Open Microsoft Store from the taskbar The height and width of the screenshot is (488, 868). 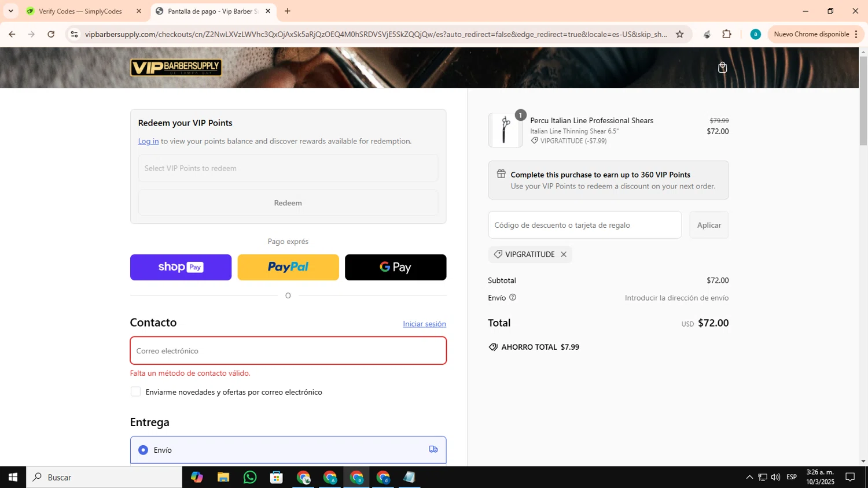point(277,477)
